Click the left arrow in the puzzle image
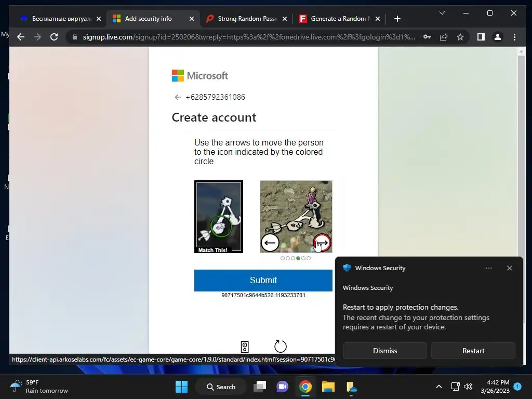This screenshot has height=399, width=532. pos(270,243)
